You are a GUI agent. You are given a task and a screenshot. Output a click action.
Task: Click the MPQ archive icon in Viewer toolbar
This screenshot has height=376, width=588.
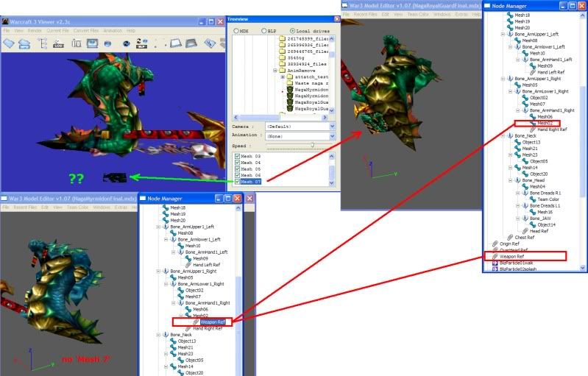point(24,44)
